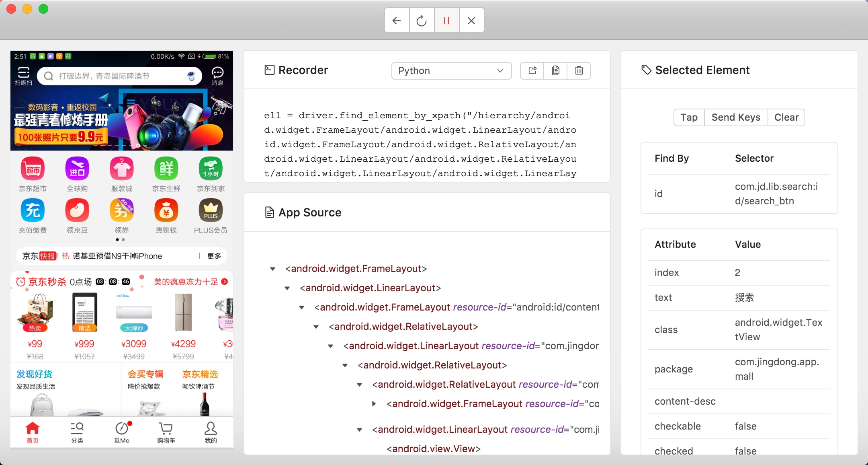The width and height of the screenshot is (868, 465).
Task: Switch to 购物车 cart tab
Action: click(x=166, y=432)
